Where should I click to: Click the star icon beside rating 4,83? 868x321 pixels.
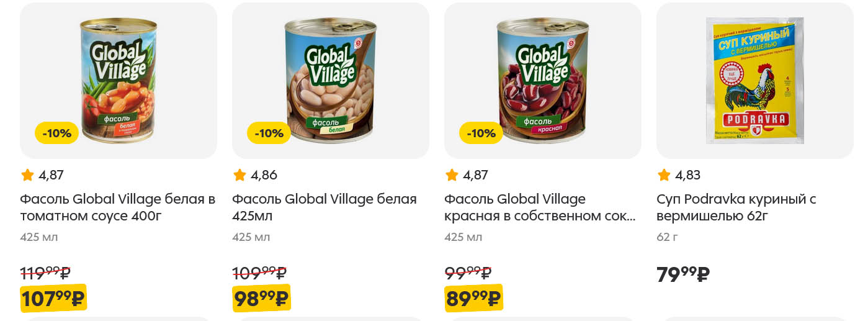(x=664, y=175)
